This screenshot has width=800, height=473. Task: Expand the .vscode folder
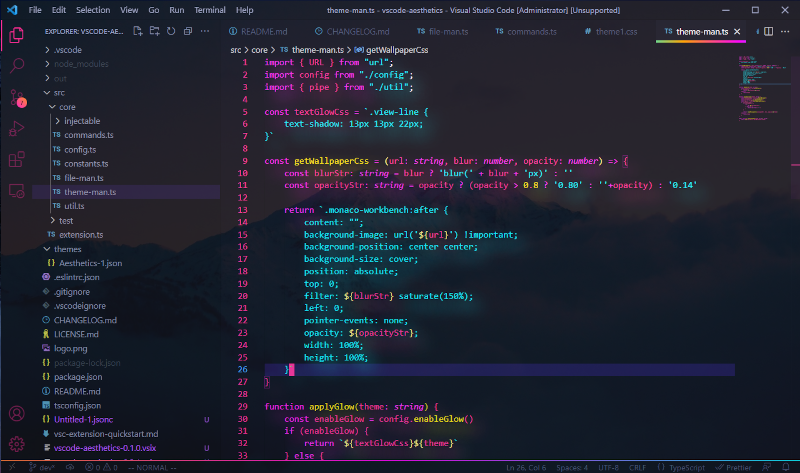click(68, 49)
